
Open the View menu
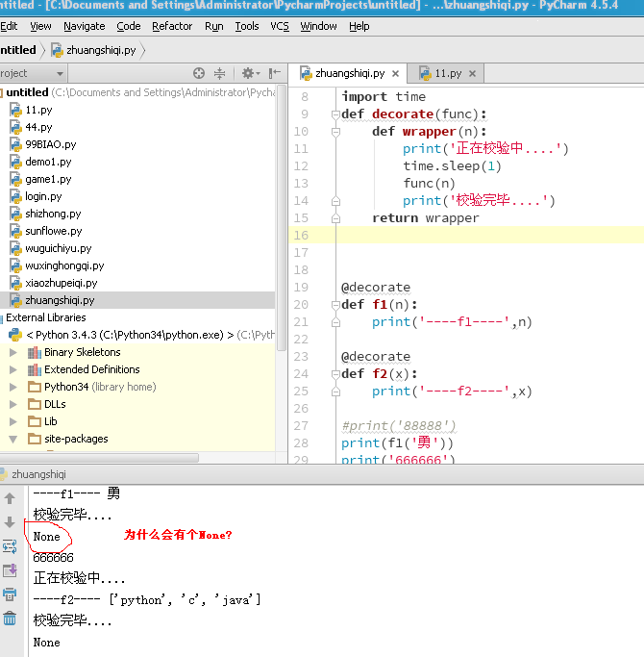(x=40, y=26)
